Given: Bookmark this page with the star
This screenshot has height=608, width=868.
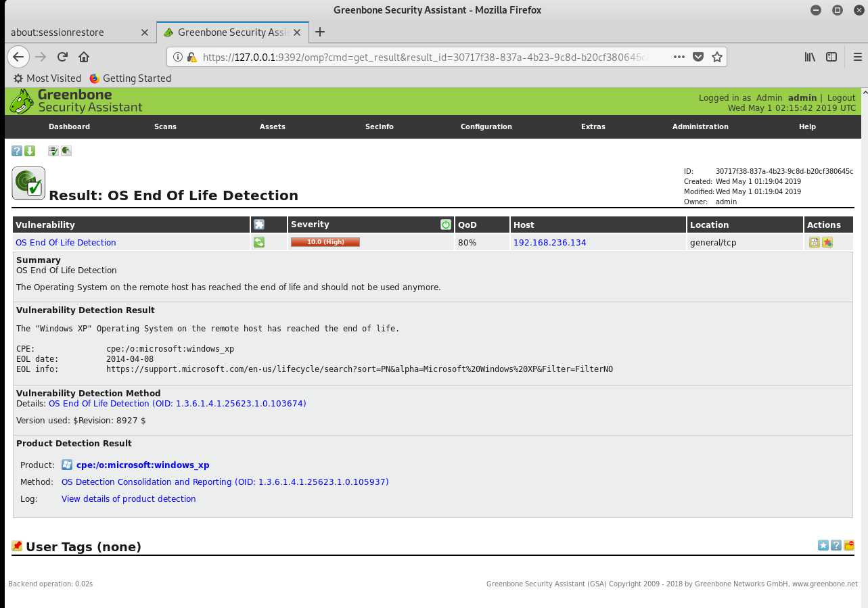Looking at the screenshot, I should [x=717, y=57].
